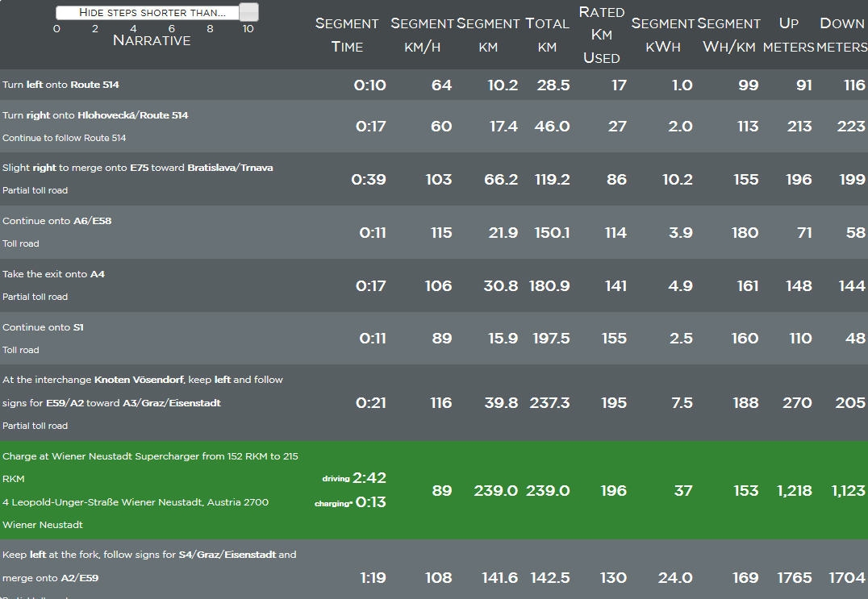868x599 pixels.
Task: Select the 'Turn right onto Hlohovecká/Route 514' step
Action: point(95,115)
